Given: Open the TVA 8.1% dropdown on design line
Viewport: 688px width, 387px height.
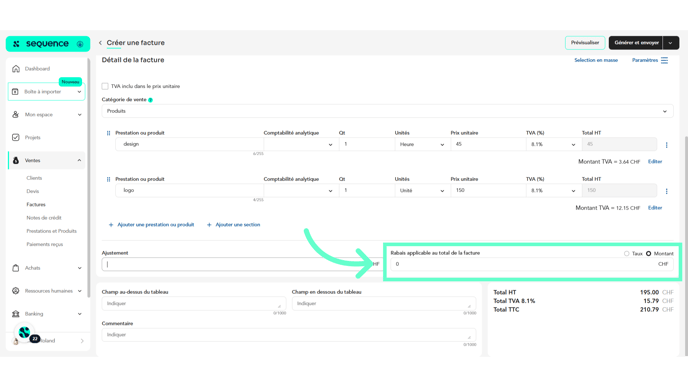Looking at the screenshot, I should click(553, 144).
